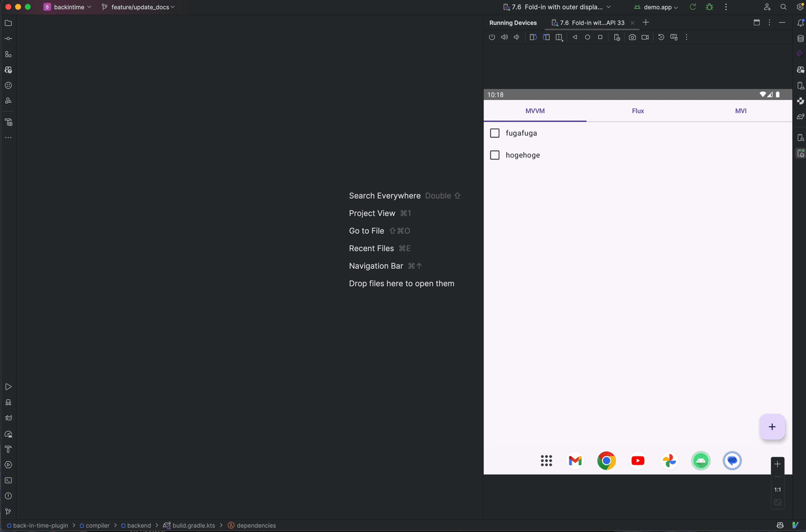The image size is (806, 532).
Task: Open the Structure tool window icon
Action: 8,54
